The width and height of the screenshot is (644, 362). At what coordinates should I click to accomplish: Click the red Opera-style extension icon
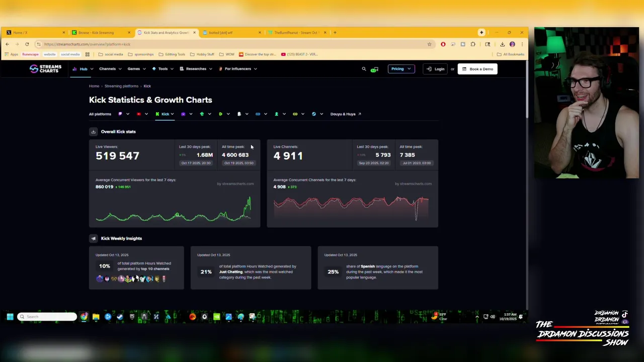(x=443, y=44)
